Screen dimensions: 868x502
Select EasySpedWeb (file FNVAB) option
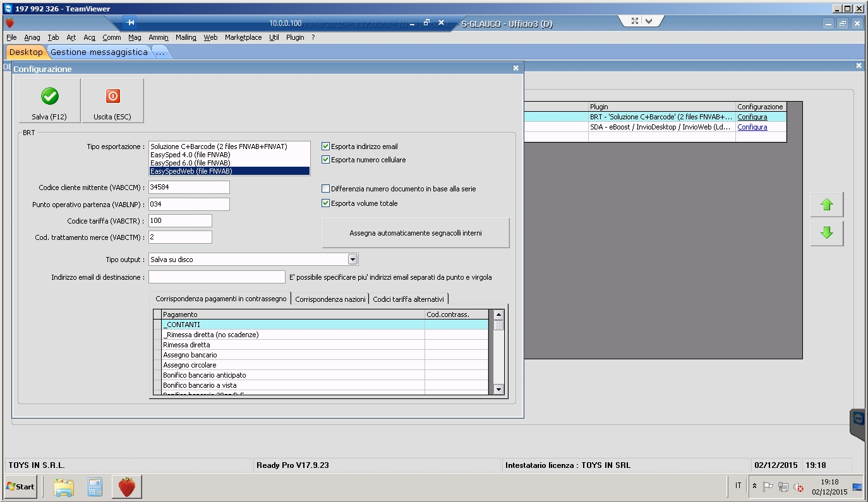click(x=229, y=171)
